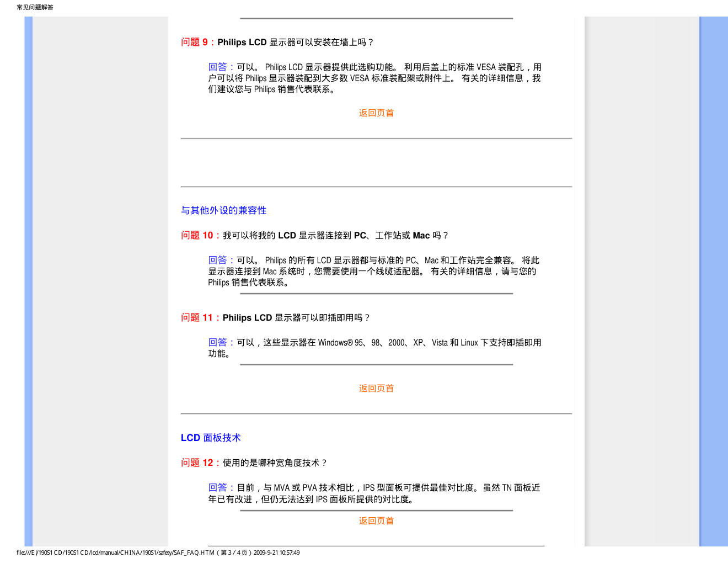Click the file path footer text SAF_FAQ.HTM
This screenshot has height=563, width=728.
click(158, 553)
